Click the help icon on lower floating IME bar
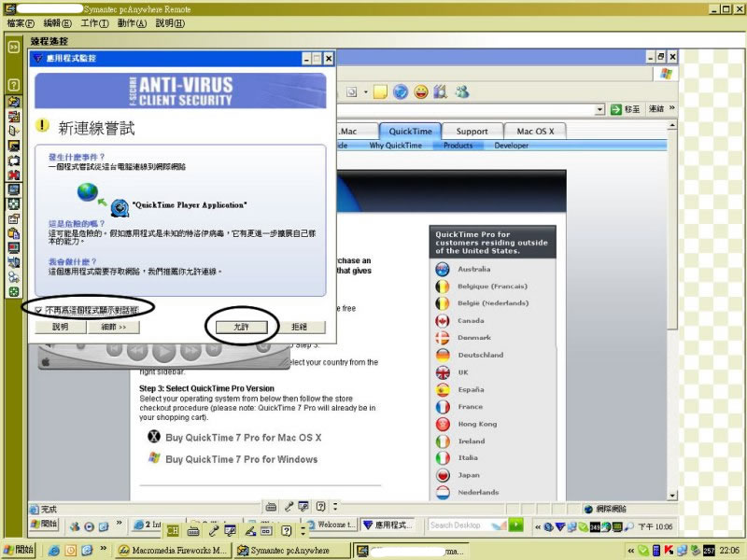This screenshot has height=560, width=747. coord(286,530)
